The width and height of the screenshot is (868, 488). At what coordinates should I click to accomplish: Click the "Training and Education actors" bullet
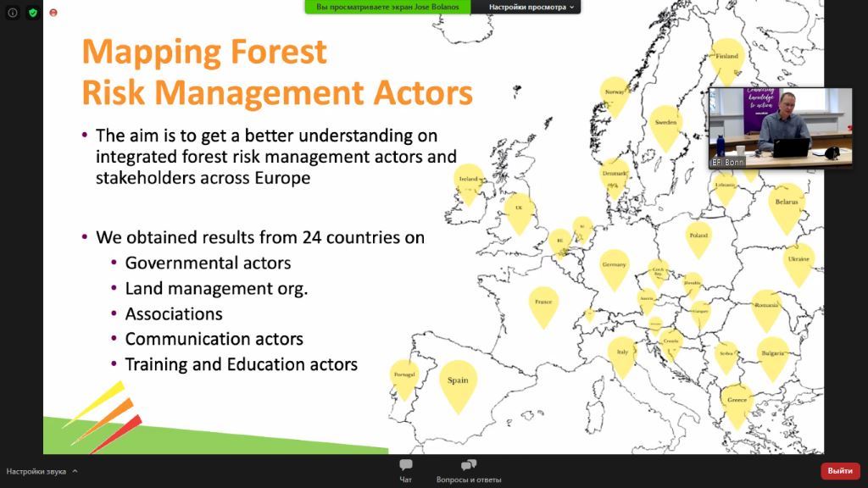(x=241, y=364)
